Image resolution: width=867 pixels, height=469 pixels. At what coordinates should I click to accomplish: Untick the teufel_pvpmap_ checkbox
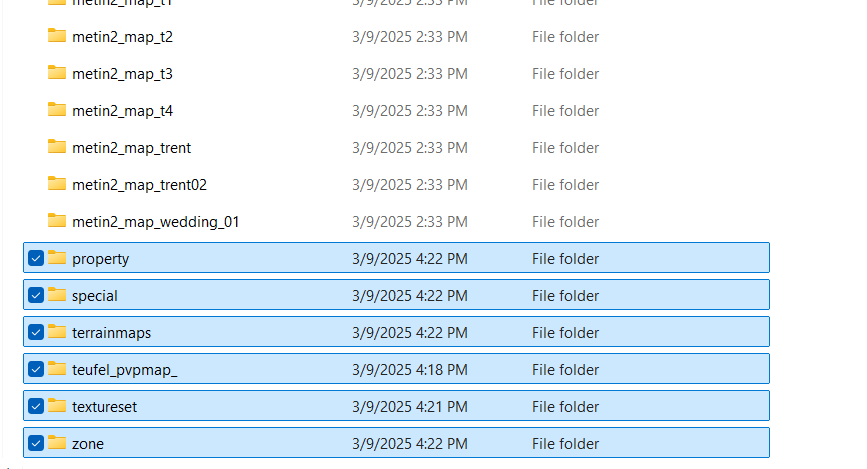click(x=36, y=370)
